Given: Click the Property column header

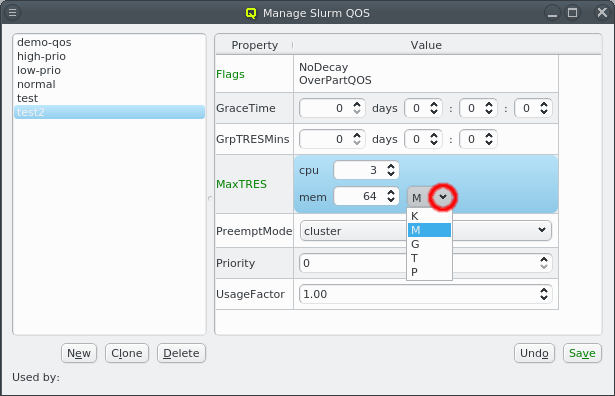Looking at the screenshot, I should pos(254,45).
